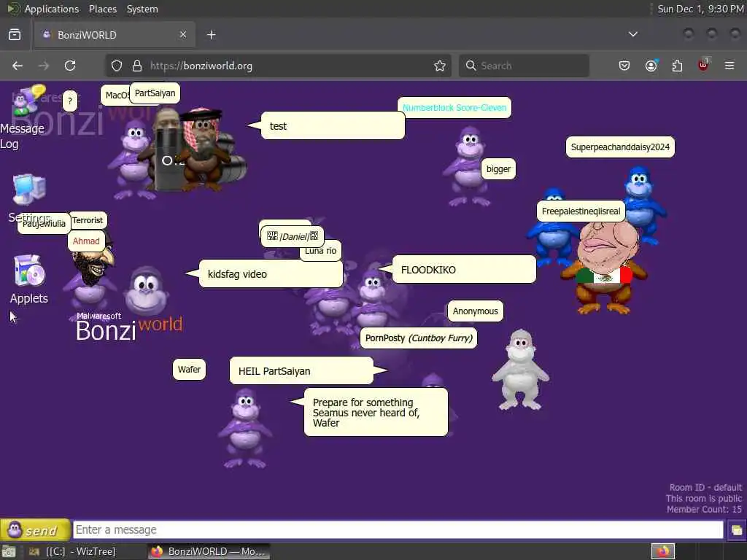Screen dimensions: 747x560
Task: Click the Member Count: 15 text
Action: pos(704,510)
